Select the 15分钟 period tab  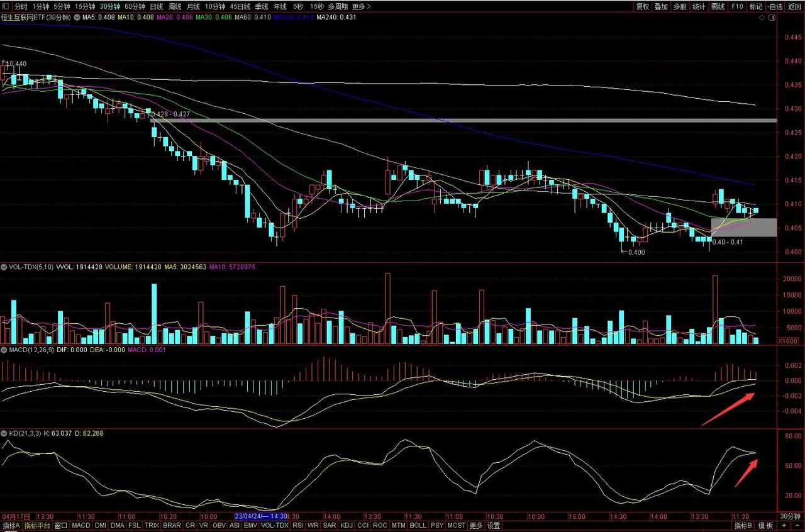coord(85,6)
